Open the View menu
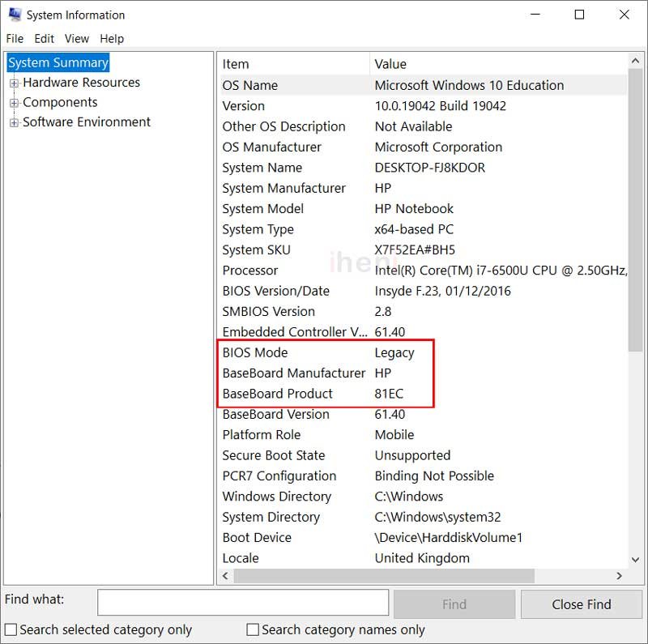The height and width of the screenshot is (644, 648). click(77, 39)
